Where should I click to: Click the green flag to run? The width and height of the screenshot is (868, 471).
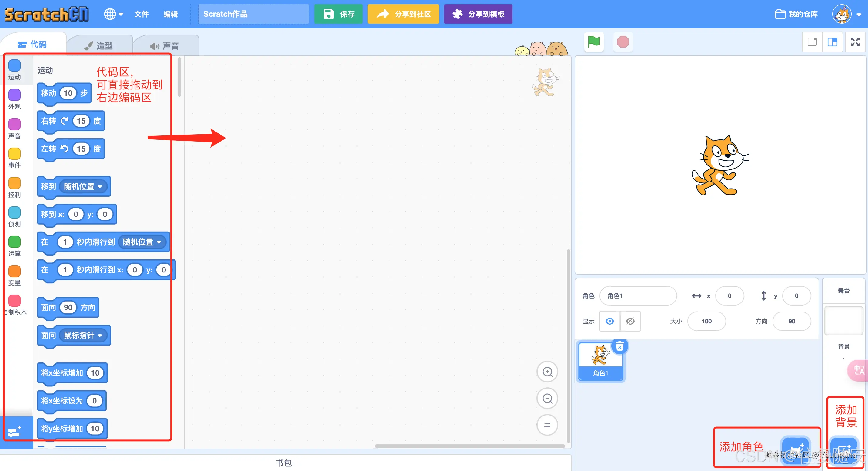(x=594, y=42)
